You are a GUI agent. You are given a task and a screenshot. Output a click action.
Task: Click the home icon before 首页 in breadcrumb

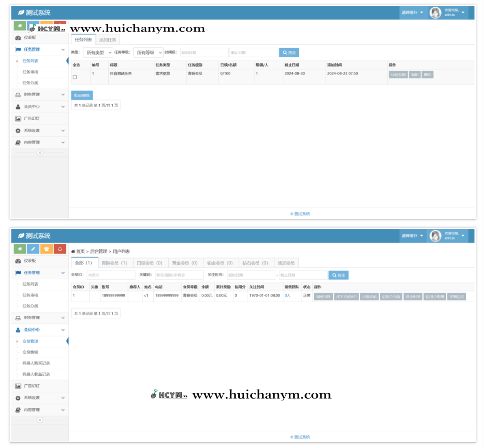[x=73, y=252]
